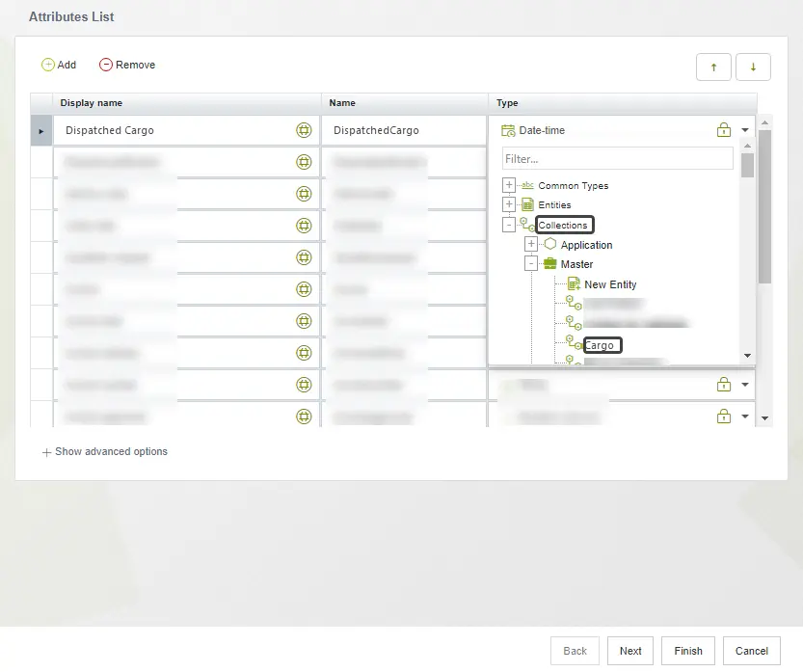
Task: Open localization icon beside Dispatched Cargo
Action: click(x=304, y=130)
